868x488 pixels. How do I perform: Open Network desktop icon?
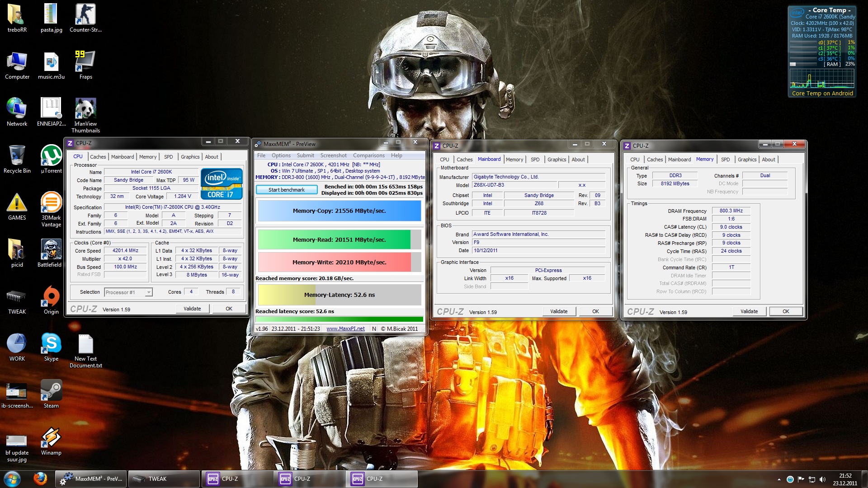pos(17,112)
